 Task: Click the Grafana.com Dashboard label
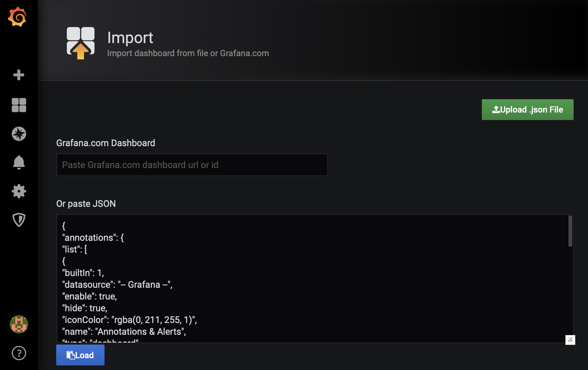[x=106, y=143]
